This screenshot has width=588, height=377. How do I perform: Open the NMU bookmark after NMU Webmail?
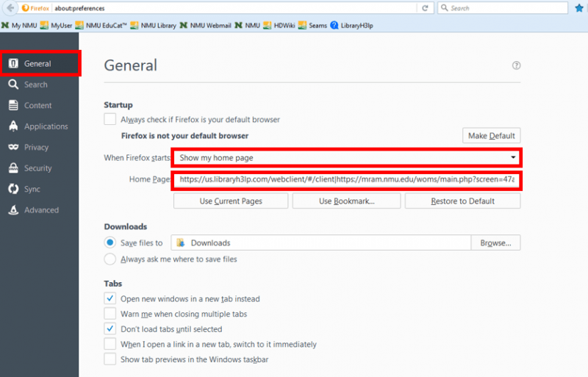pyautogui.click(x=248, y=26)
